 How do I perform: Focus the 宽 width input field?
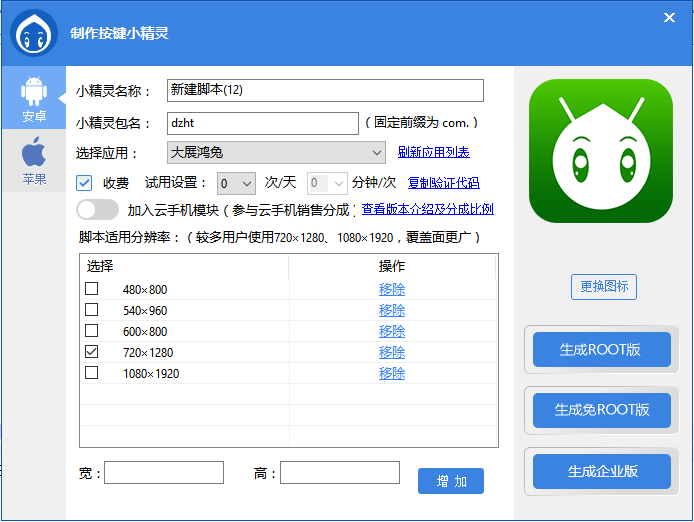click(164, 472)
